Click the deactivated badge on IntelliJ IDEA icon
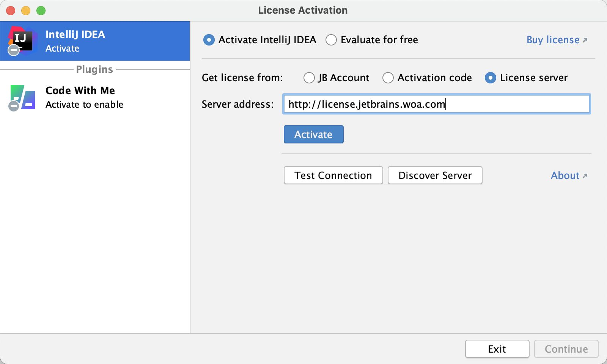 tap(13, 49)
